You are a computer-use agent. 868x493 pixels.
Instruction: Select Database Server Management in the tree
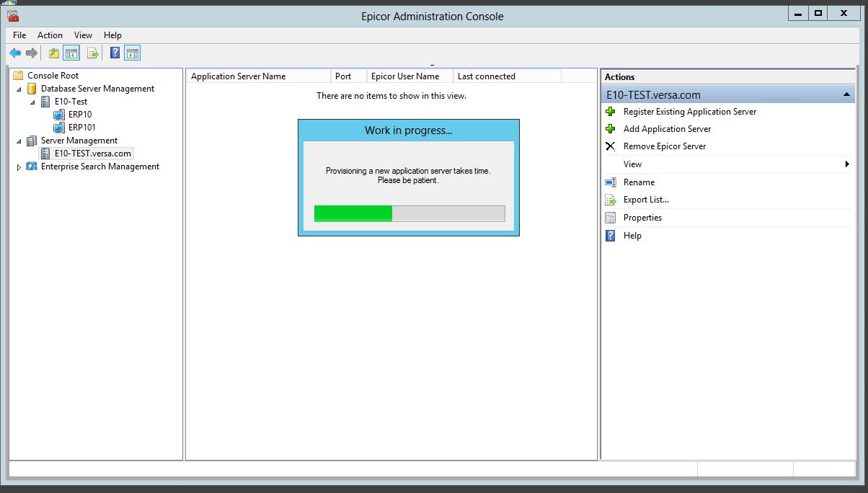[x=97, y=89]
